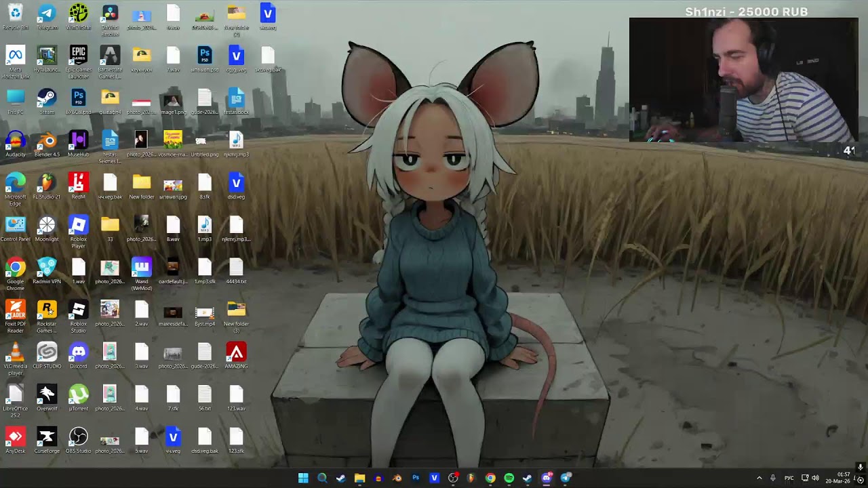Select the Untitled.png file
Screen dimensions: 868x488
click(205, 144)
